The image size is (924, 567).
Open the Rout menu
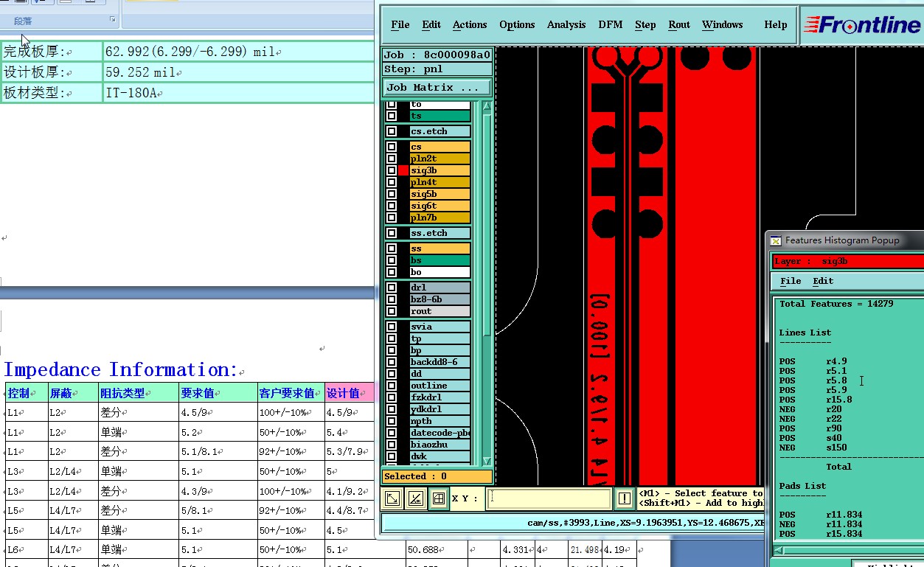pyautogui.click(x=679, y=25)
